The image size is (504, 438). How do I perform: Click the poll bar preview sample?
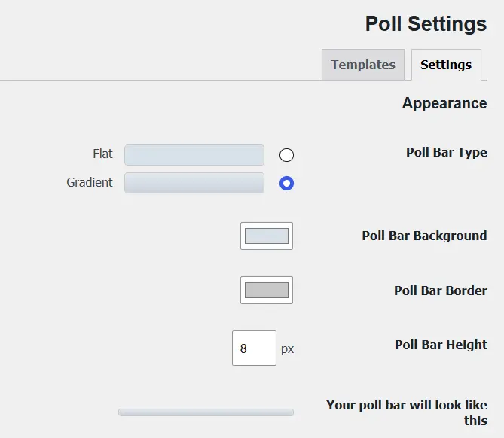tap(206, 412)
